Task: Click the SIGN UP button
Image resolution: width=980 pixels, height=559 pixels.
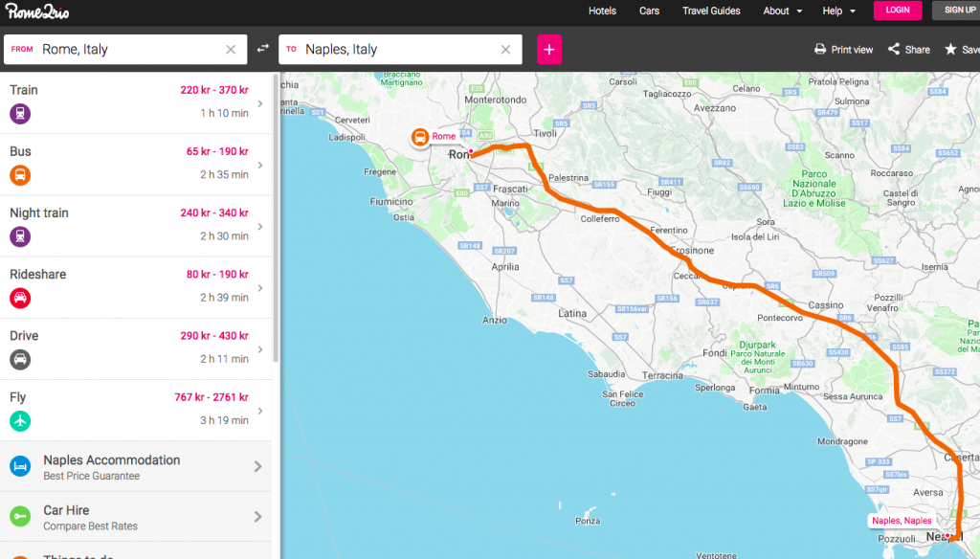Action: click(958, 10)
